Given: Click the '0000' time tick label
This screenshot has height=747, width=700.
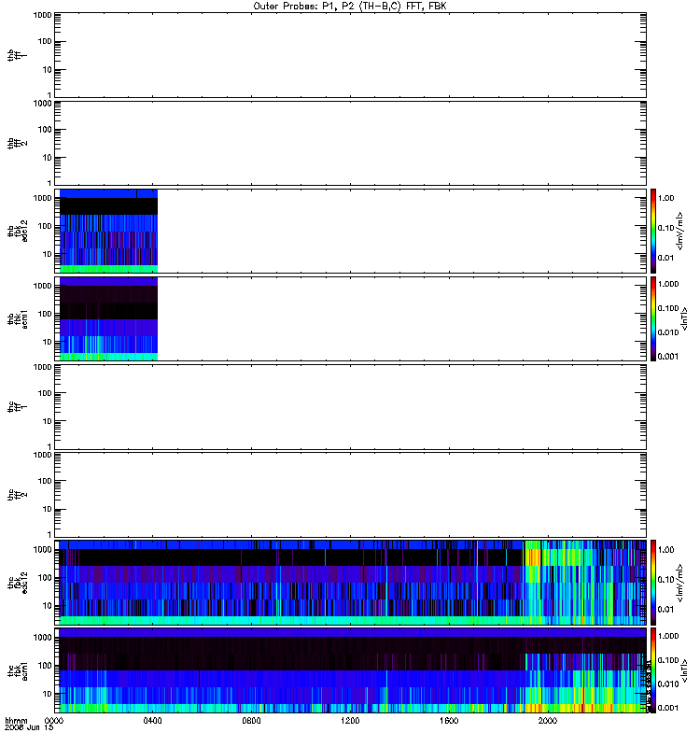Looking at the screenshot, I should (x=54, y=721).
